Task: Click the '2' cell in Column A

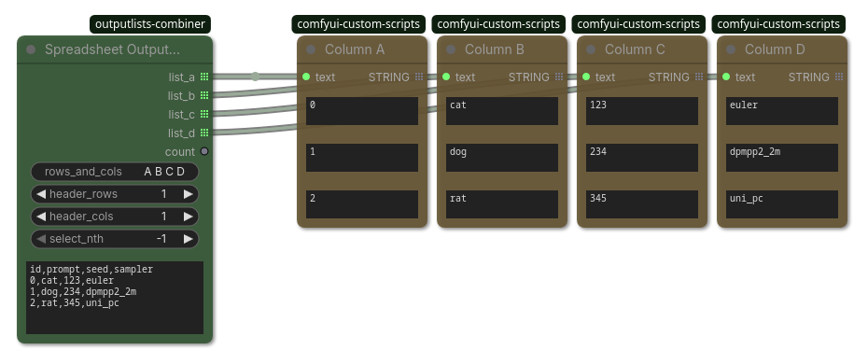Action: (x=362, y=204)
